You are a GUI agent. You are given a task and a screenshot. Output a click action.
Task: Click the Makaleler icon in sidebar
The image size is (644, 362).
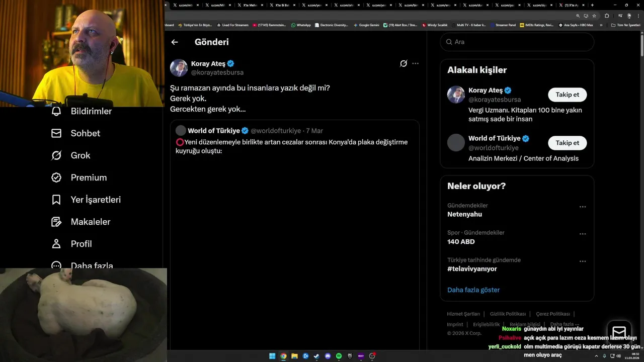coord(56,222)
